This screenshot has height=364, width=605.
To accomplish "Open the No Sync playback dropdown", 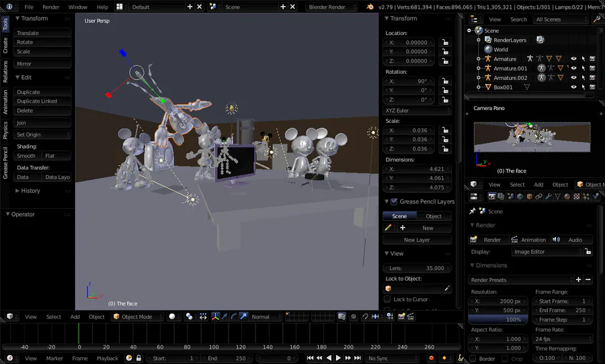I will point(393,358).
